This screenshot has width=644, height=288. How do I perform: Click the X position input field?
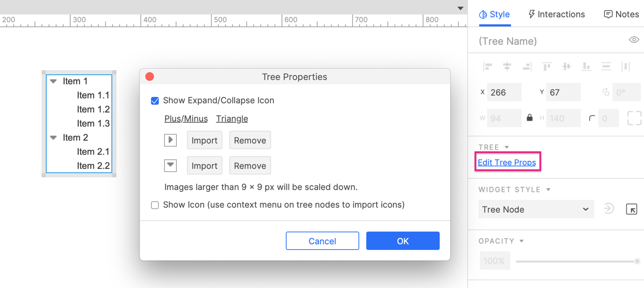(504, 92)
